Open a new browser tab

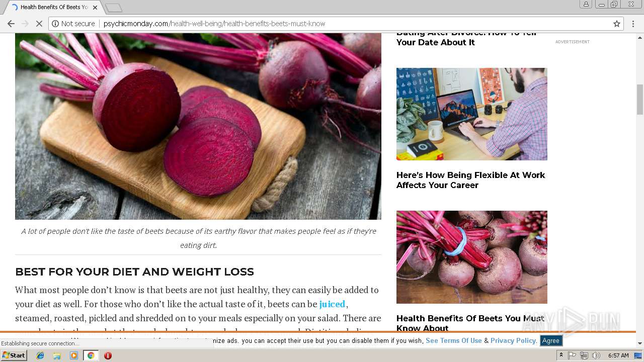click(x=114, y=8)
